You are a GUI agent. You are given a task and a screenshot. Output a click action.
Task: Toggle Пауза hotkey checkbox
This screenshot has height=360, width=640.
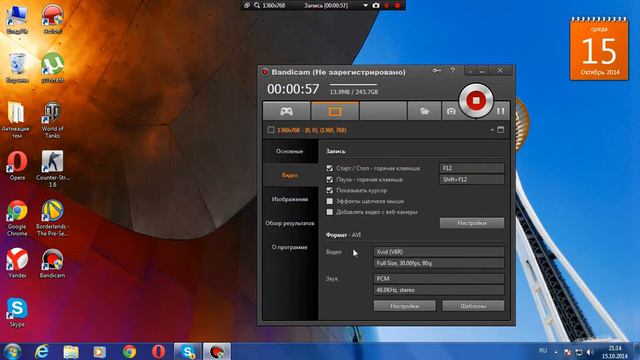pos(329,180)
